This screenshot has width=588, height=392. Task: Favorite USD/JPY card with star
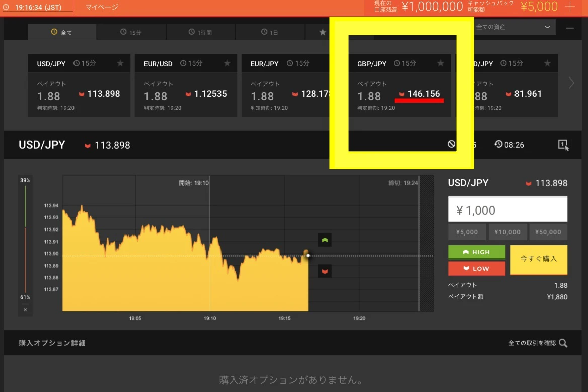120,63
